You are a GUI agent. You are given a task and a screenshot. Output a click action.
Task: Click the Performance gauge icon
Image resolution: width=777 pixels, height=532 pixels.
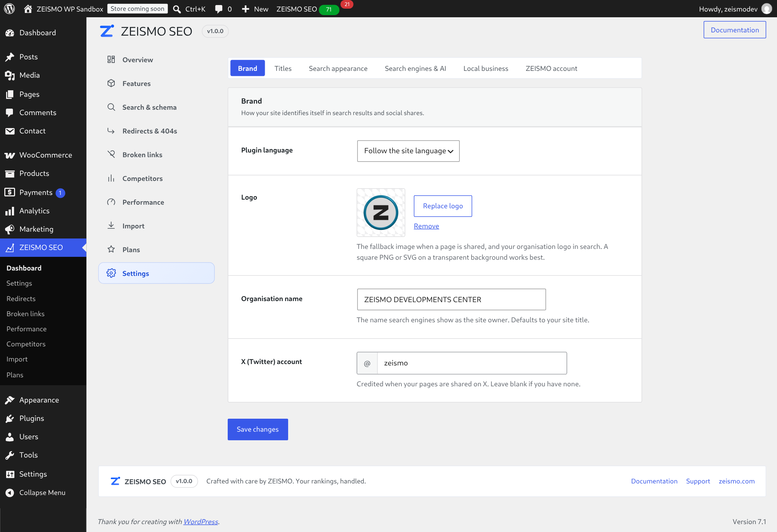click(x=111, y=202)
